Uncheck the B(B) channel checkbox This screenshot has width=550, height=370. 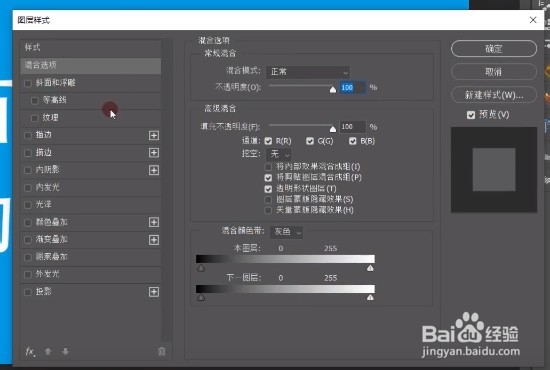click(353, 141)
